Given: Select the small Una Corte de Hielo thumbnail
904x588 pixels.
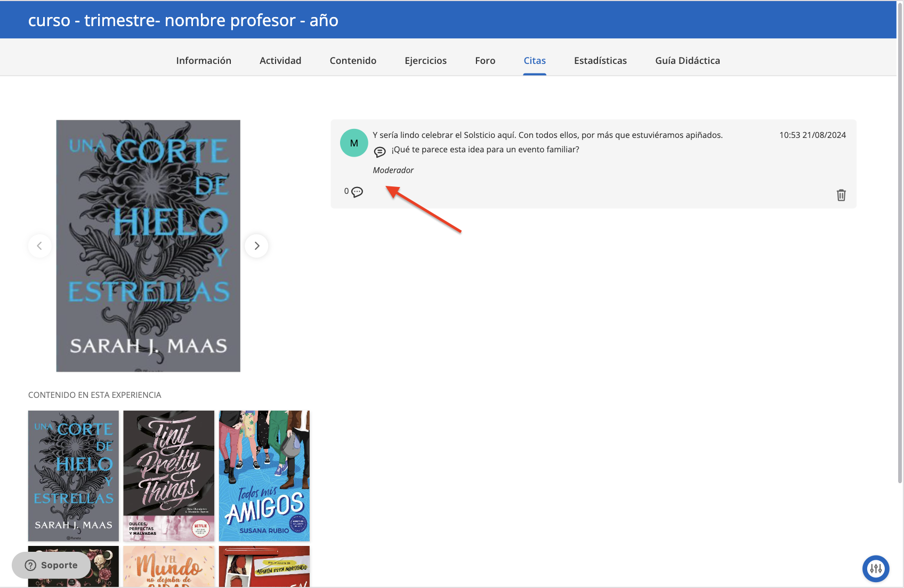Looking at the screenshot, I should (x=74, y=476).
